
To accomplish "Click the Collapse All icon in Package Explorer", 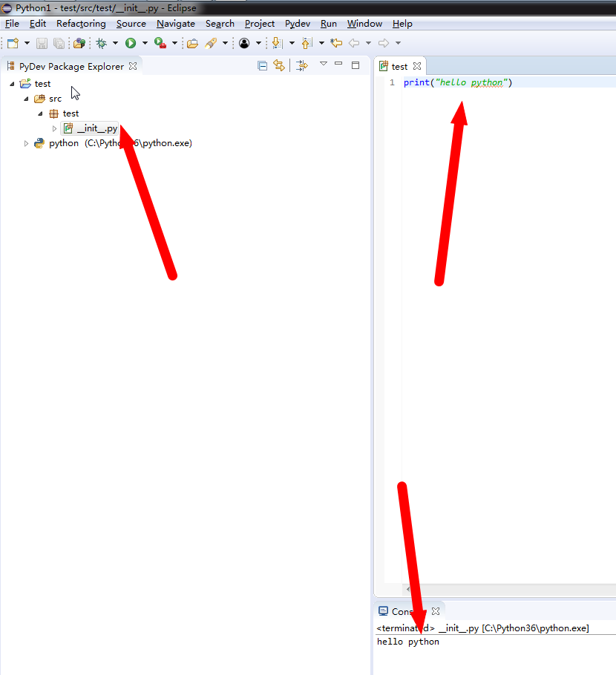I will click(x=262, y=65).
